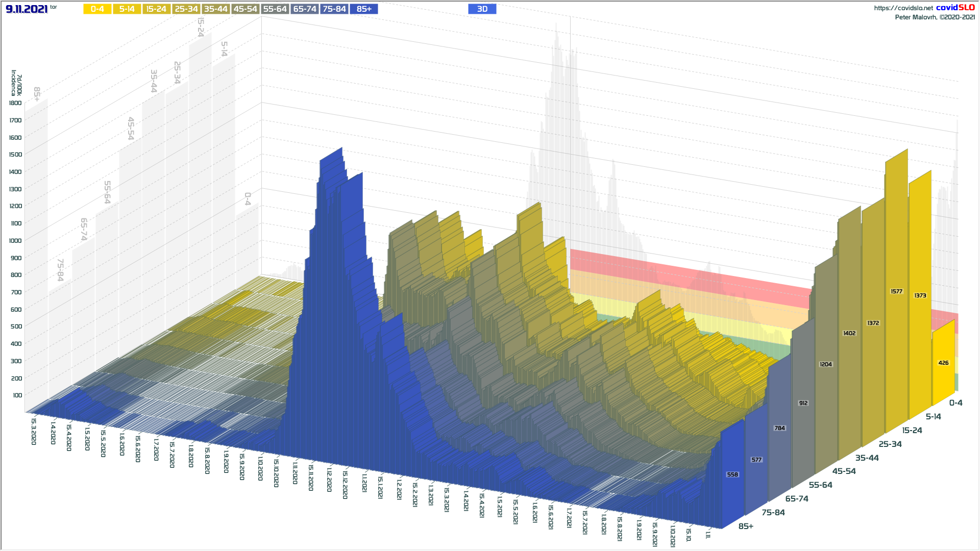Screen dimensions: 980x551
Task: Click the 15.3.2020 timeline date marker
Action: click(x=34, y=432)
